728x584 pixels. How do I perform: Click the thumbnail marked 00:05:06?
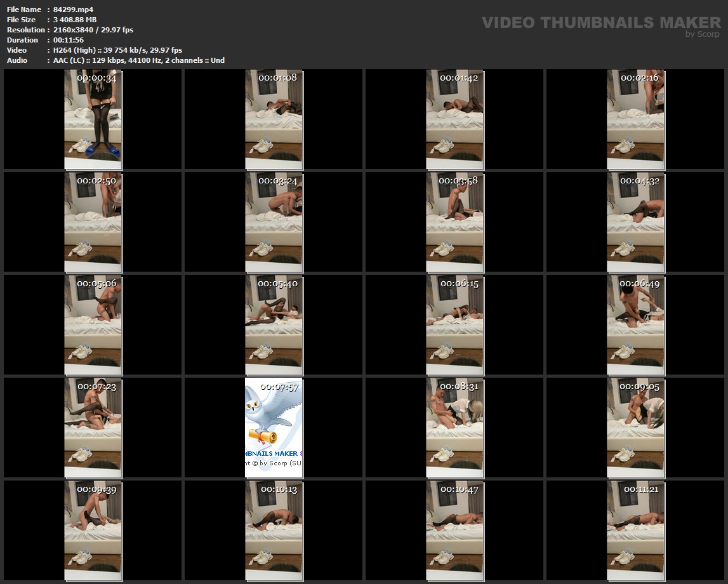tap(93, 325)
